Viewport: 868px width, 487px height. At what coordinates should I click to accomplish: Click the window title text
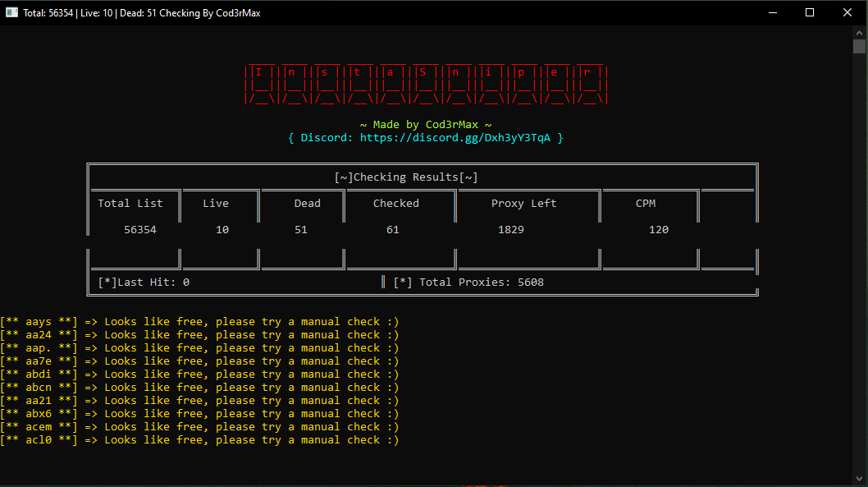142,13
